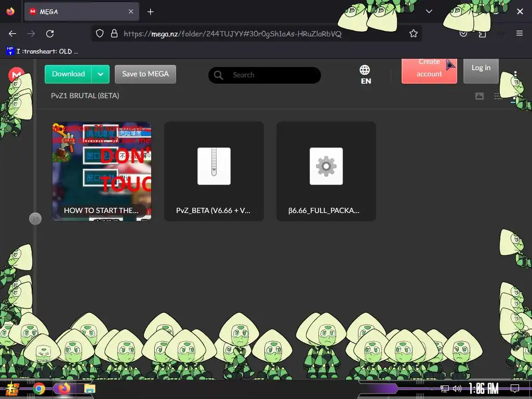Open network settings tray icon
The width and height of the screenshot is (532, 399).
tap(445, 389)
